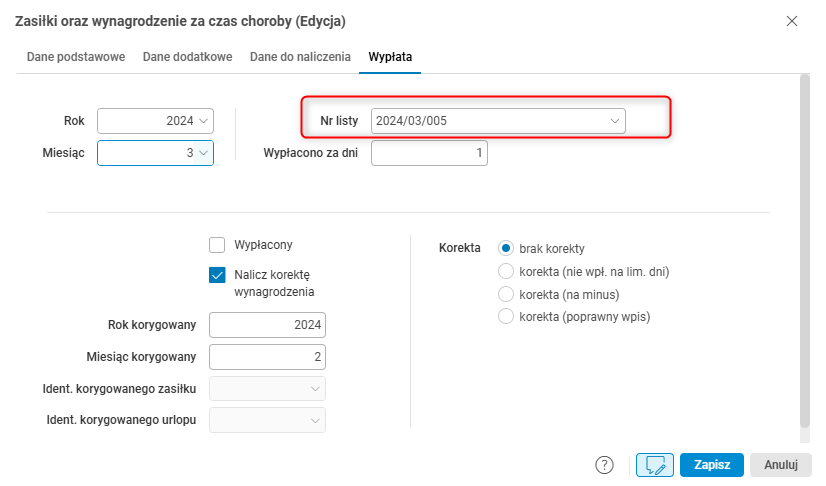Click the help question mark icon
The height and width of the screenshot is (486, 826).
tap(604, 464)
